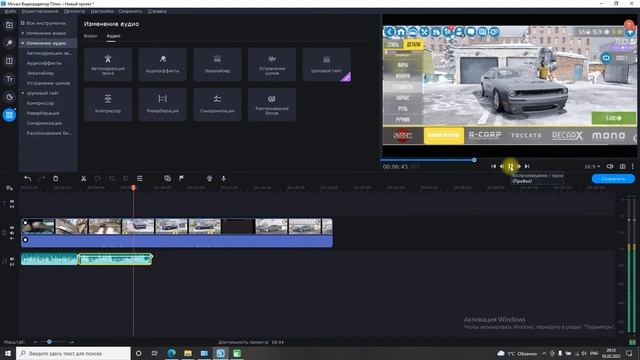Open the Сохранить menu
The height and width of the screenshot is (360, 640).
pos(130,11)
